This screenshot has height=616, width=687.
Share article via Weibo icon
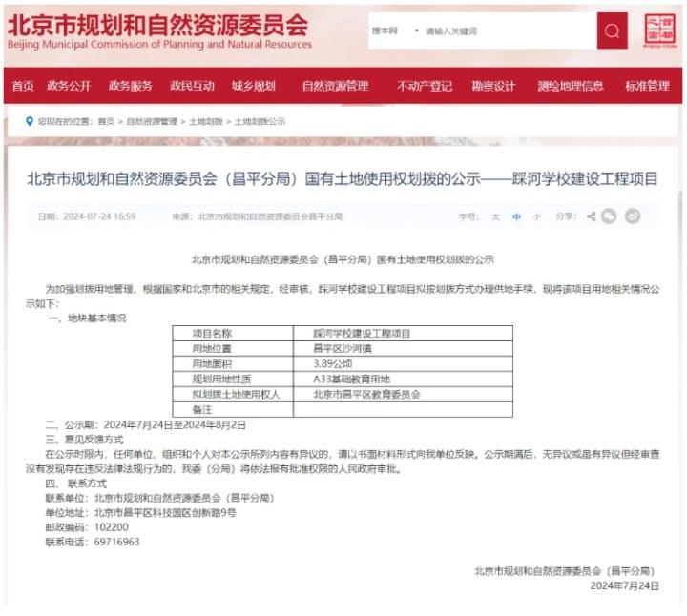coord(633,216)
